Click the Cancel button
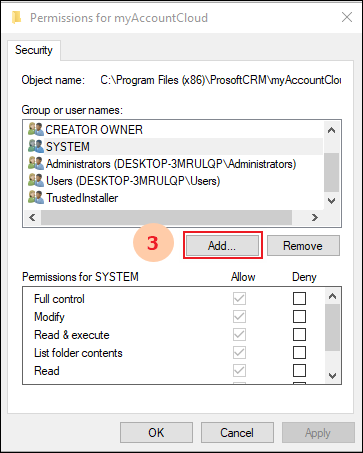The width and height of the screenshot is (363, 453). [x=237, y=433]
